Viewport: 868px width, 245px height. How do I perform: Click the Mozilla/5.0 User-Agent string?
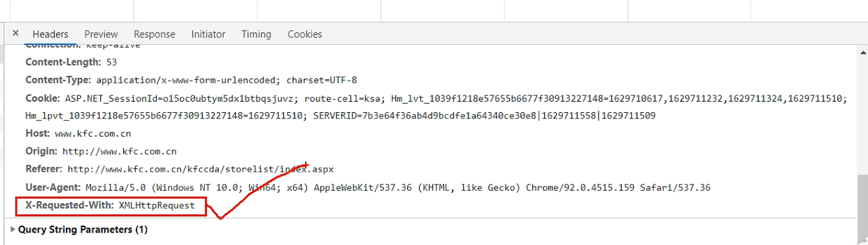pyautogui.click(x=398, y=188)
